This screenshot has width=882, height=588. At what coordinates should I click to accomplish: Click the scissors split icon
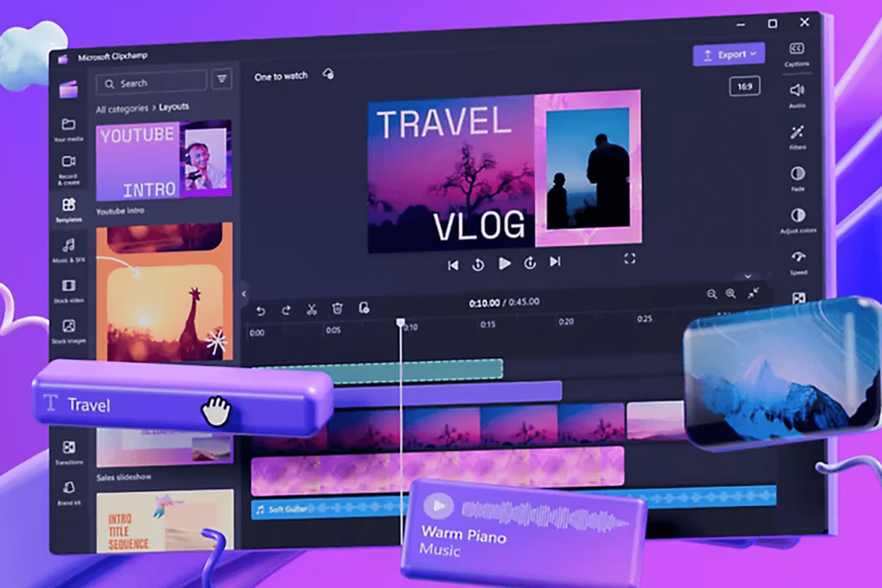click(312, 309)
